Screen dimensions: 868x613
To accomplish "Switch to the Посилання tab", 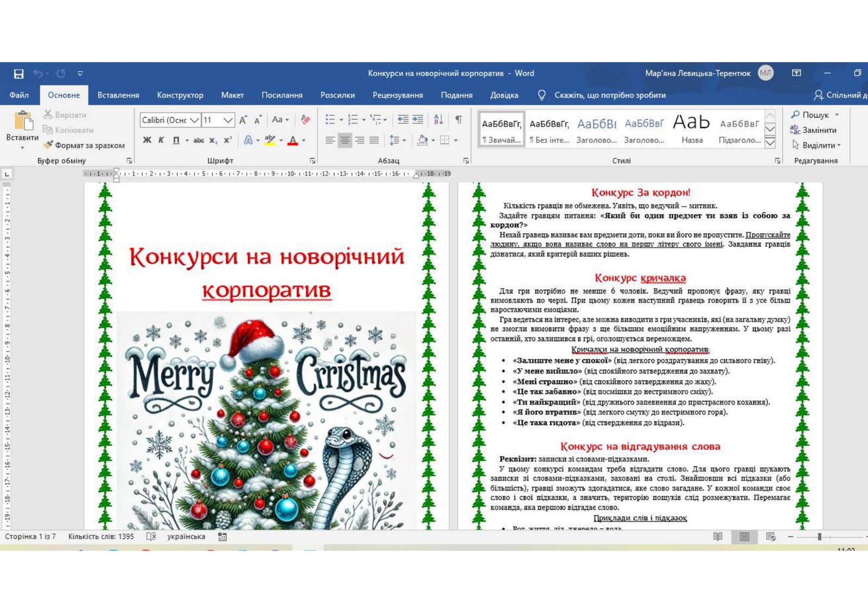I will pyautogui.click(x=282, y=95).
